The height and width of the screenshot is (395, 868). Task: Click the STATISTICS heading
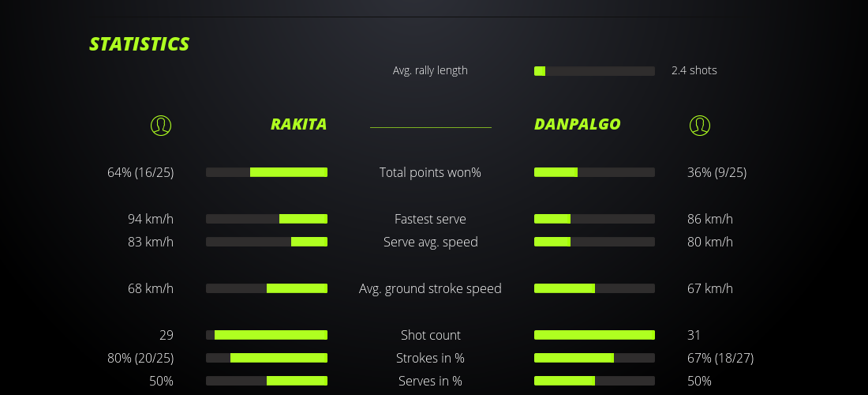point(140,44)
